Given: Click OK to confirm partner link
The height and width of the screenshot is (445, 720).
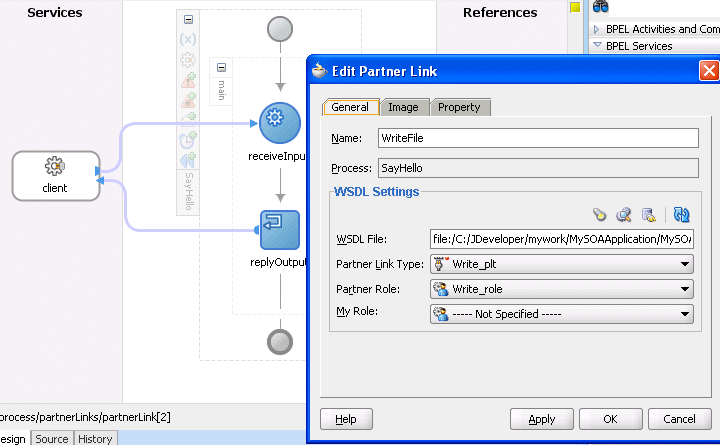Looking at the screenshot, I should click(x=610, y=419).
